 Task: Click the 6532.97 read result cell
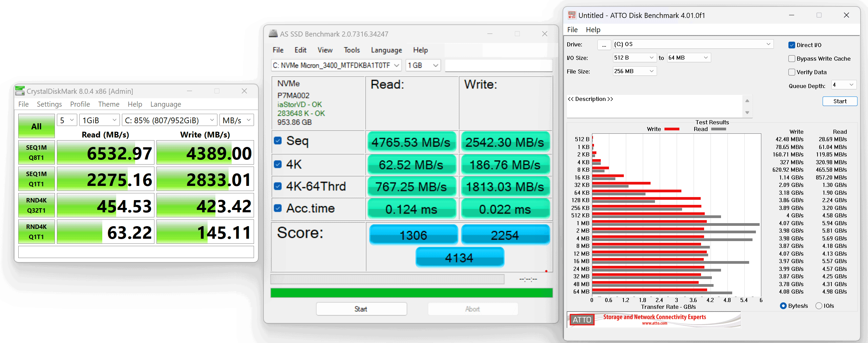click(106, 153)
